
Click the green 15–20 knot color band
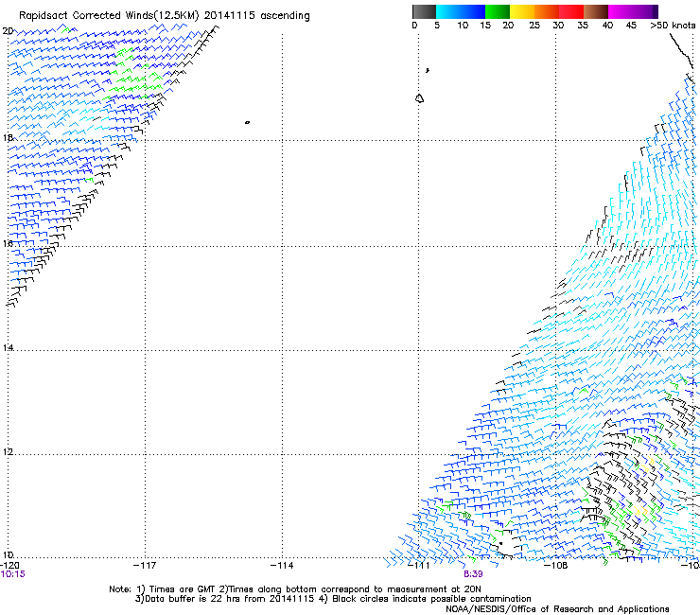point(498,11)
